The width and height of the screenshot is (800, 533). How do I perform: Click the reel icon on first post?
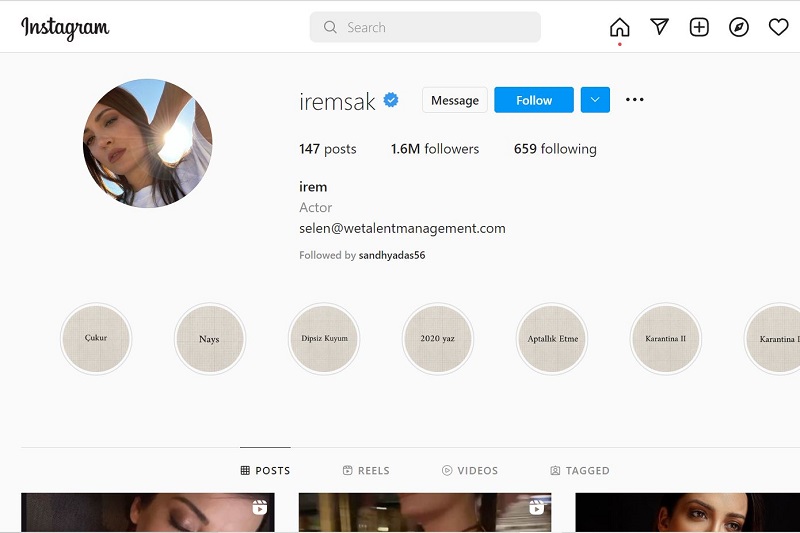coord(260,507)
